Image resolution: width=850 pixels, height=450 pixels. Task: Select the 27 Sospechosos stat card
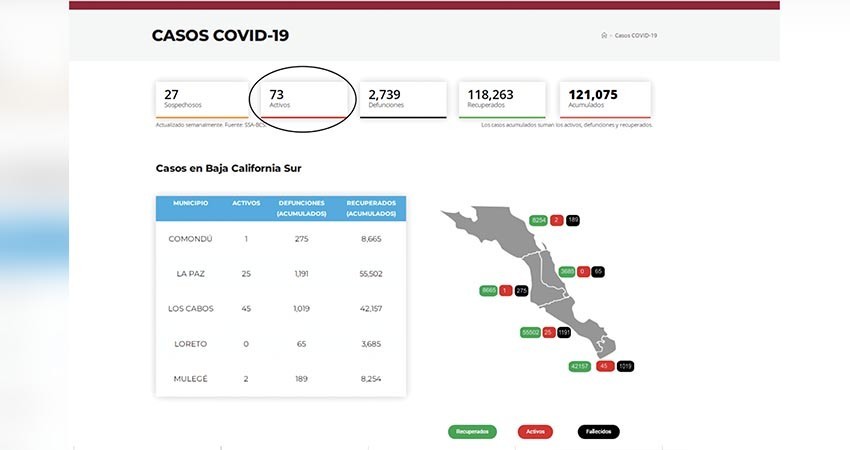pos(202,100)
